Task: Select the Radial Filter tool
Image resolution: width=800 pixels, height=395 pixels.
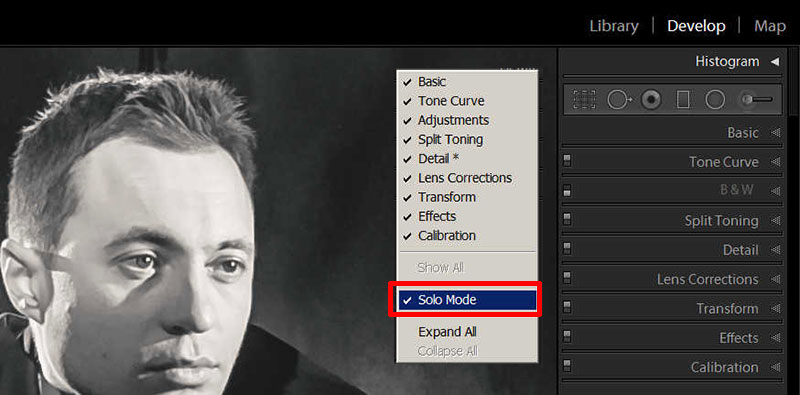Action: (x=715, y=99)
